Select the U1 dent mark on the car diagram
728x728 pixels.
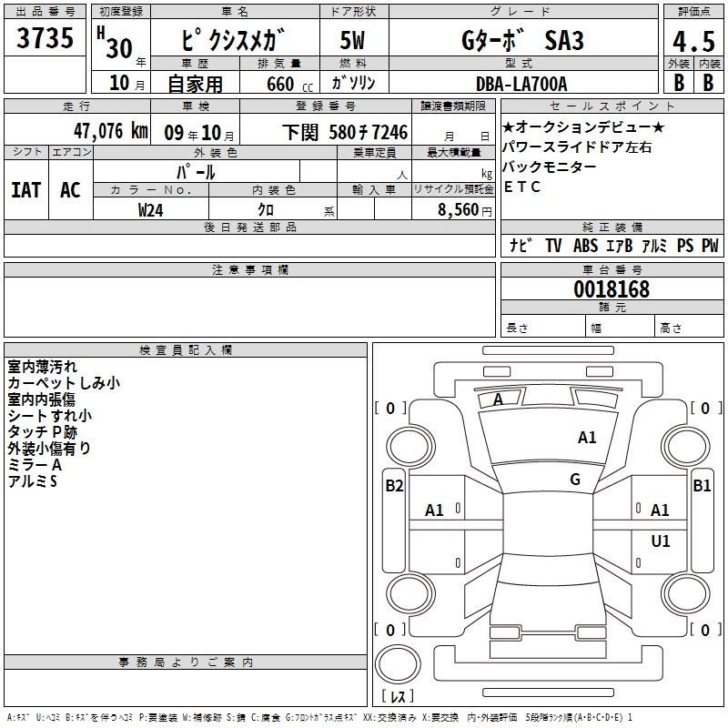pyautogui.click(x=661, y=541)
